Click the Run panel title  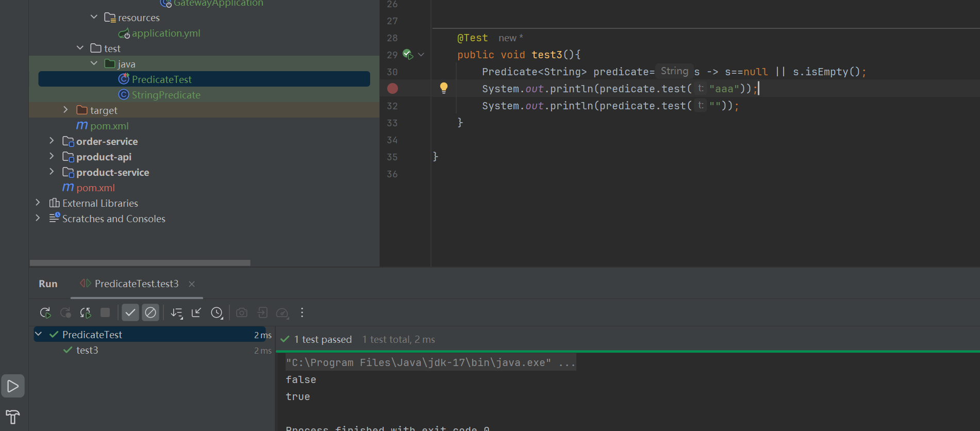point(48,284)
